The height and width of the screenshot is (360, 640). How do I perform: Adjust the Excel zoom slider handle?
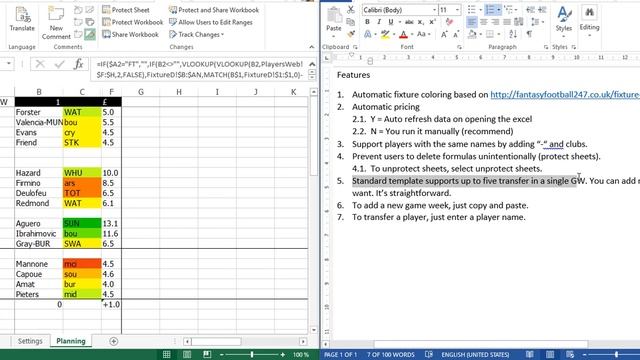tap(252, 355)
